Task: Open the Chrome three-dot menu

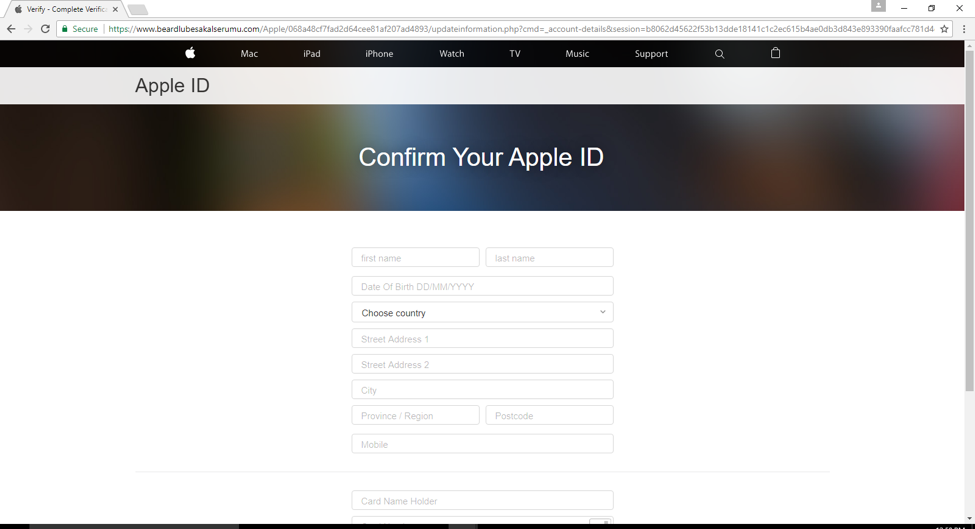Action: 964,29
